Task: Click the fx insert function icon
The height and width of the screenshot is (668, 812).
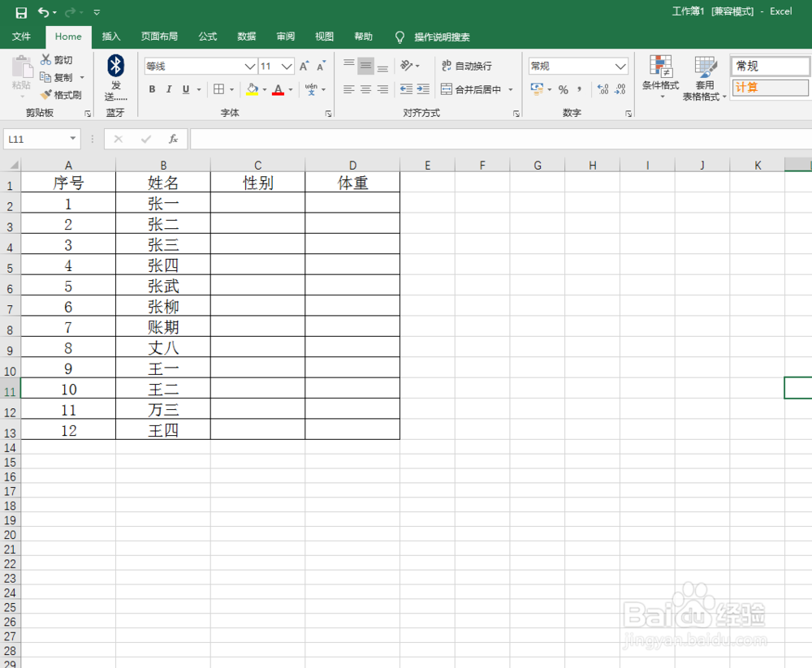Action: pos(174,139)
